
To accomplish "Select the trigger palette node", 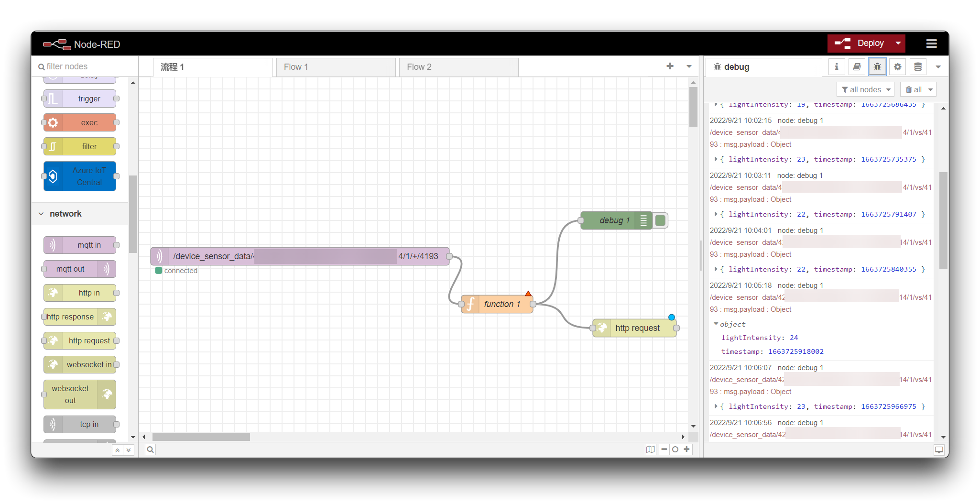I will [x=80, y=99].
